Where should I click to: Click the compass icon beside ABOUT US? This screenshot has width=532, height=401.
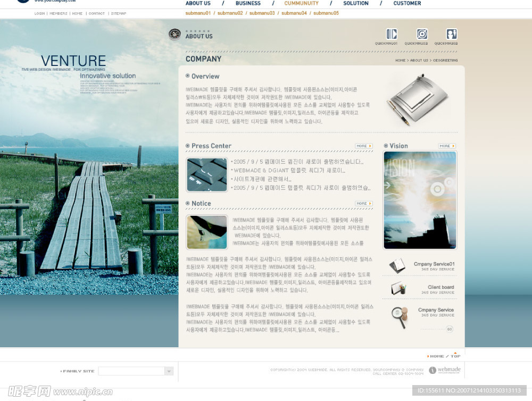point(174,34)
